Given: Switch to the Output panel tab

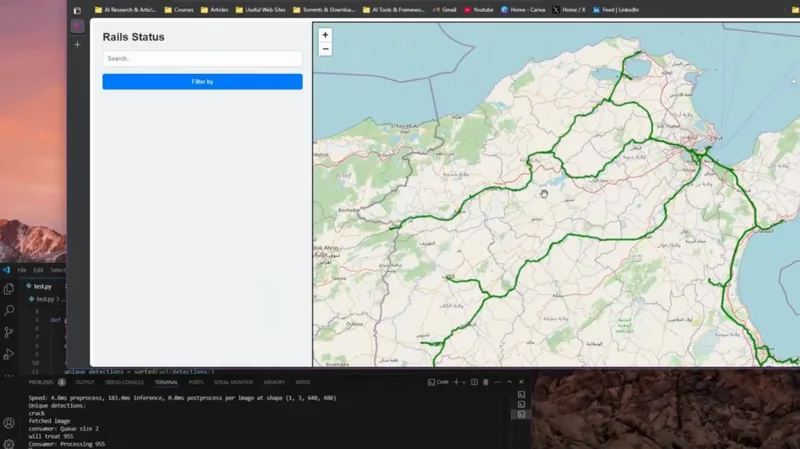Looking at the screenshot, I should click(85, 382).
